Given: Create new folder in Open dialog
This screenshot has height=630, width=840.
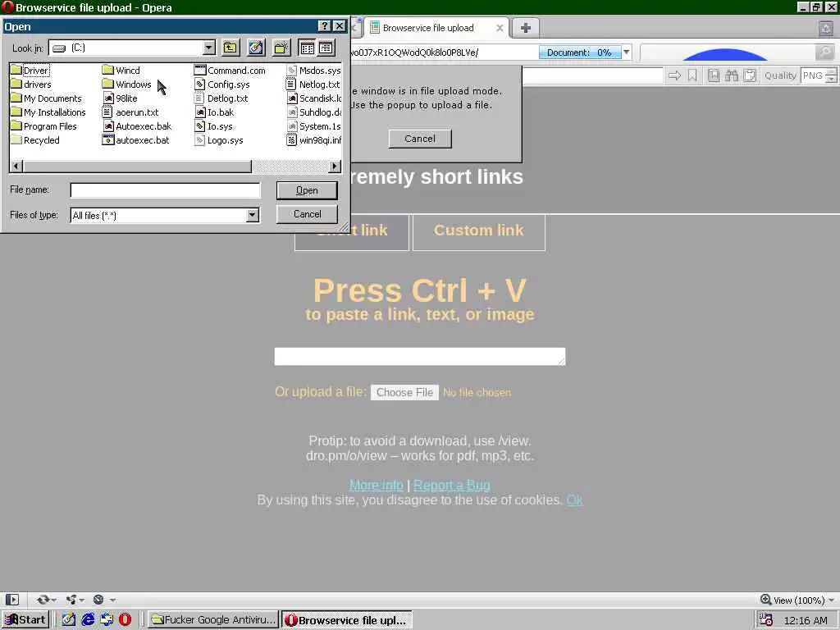Looking at the screenshot, I should pyautogui.click(x=281, y=48).
